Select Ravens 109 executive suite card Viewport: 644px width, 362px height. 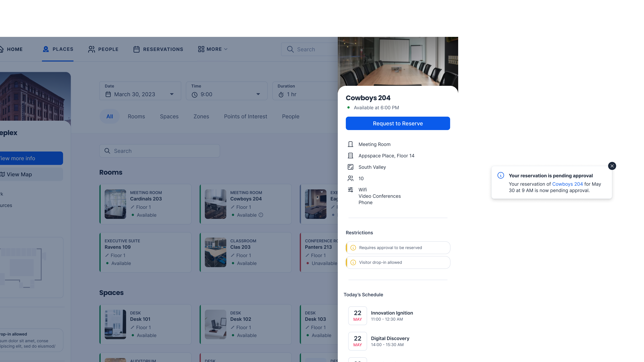click(x=146, y=252)
